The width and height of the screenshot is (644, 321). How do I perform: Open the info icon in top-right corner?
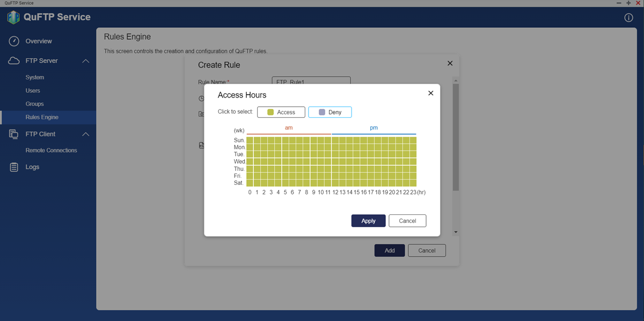click(629, 18)
